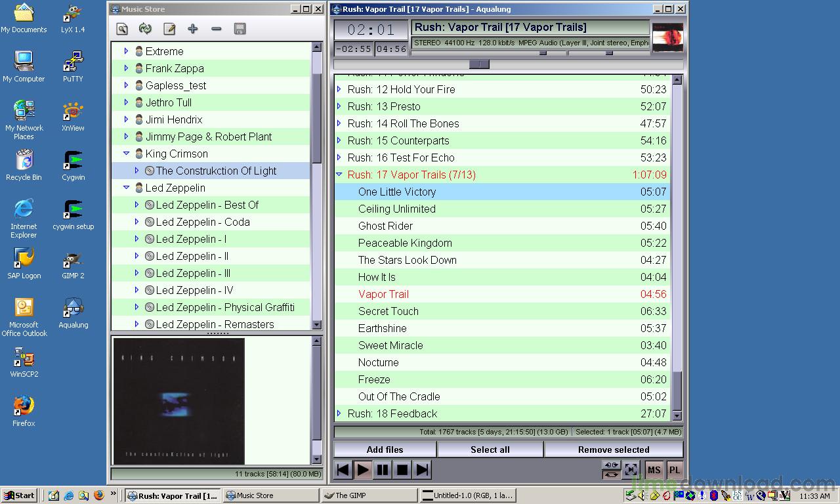The width and height of the screenshot is (840, 504).
Task: Open The GIMP from the taskbar
Action: click(x=368, y=495)
